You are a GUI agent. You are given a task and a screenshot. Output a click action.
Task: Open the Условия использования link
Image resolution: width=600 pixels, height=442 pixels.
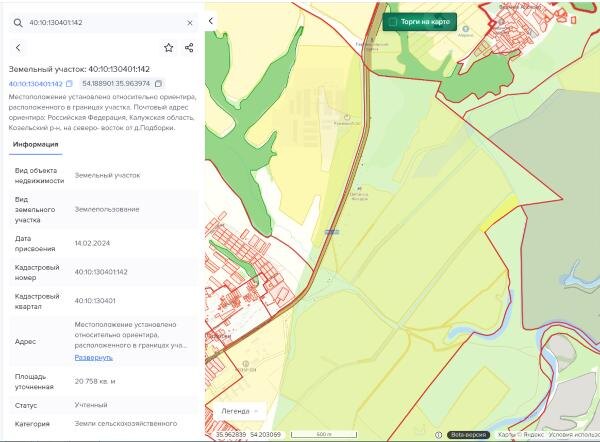pos(574,435)
